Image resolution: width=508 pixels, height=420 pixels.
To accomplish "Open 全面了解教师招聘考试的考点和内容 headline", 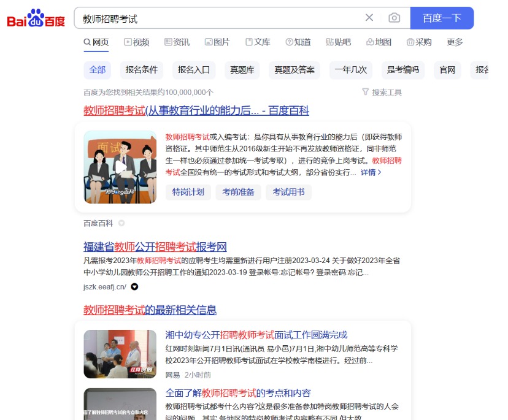I will pyautogui.click(x=238, y=393).
